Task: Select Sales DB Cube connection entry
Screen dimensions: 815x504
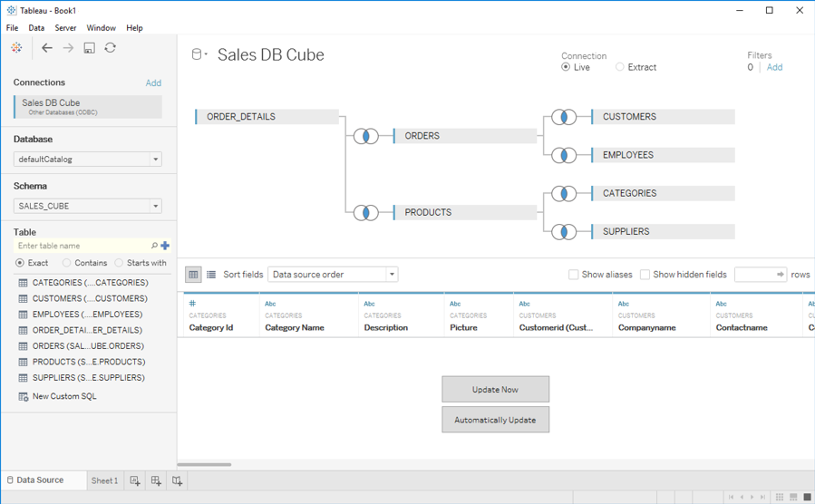Action: coord(88,107)
